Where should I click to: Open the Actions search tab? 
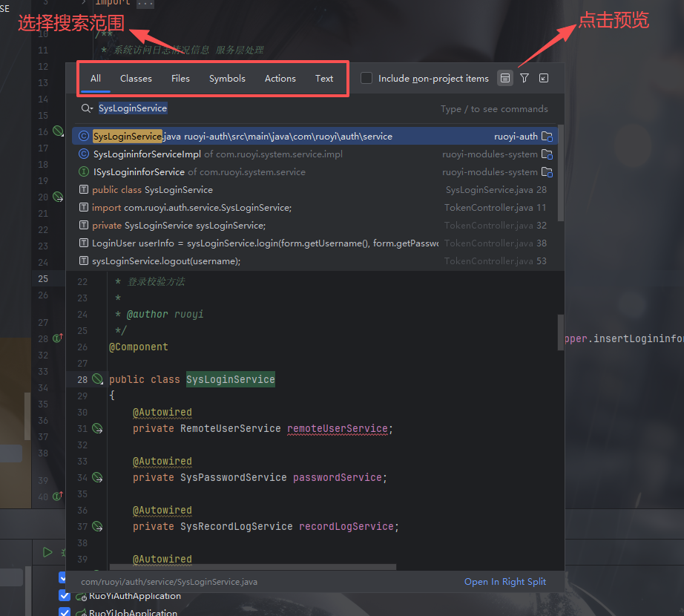(280, 79)
